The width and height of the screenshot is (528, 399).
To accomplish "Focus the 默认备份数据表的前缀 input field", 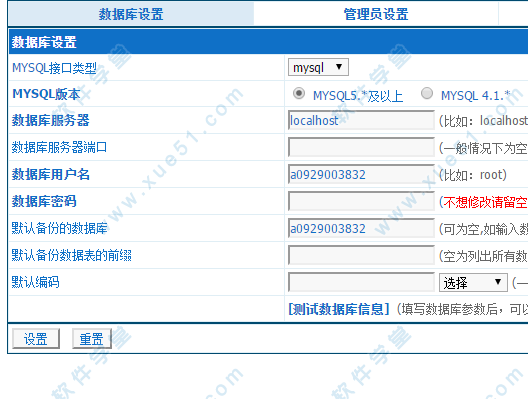I will pyautogui.click(x=361, y=255).
